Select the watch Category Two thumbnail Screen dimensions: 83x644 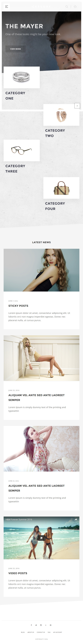[61, 115]
